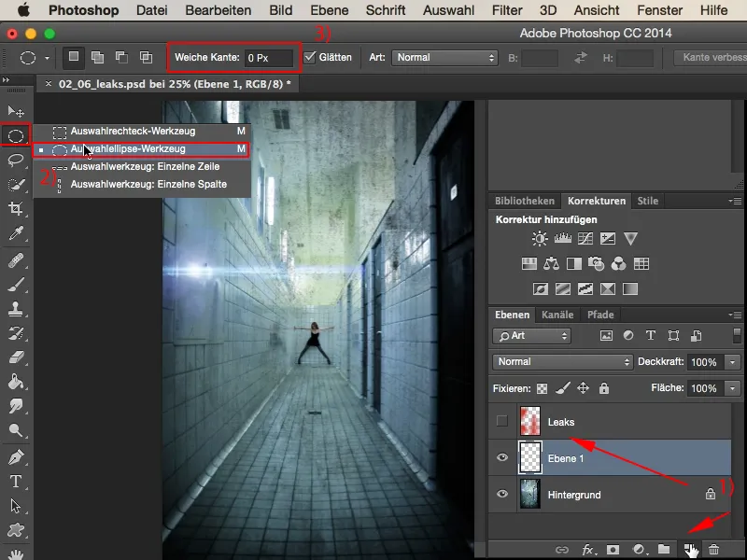Add a Brightness/Contrast adjustment
This screenshot has height=560, width=747.
pos(540,238)
